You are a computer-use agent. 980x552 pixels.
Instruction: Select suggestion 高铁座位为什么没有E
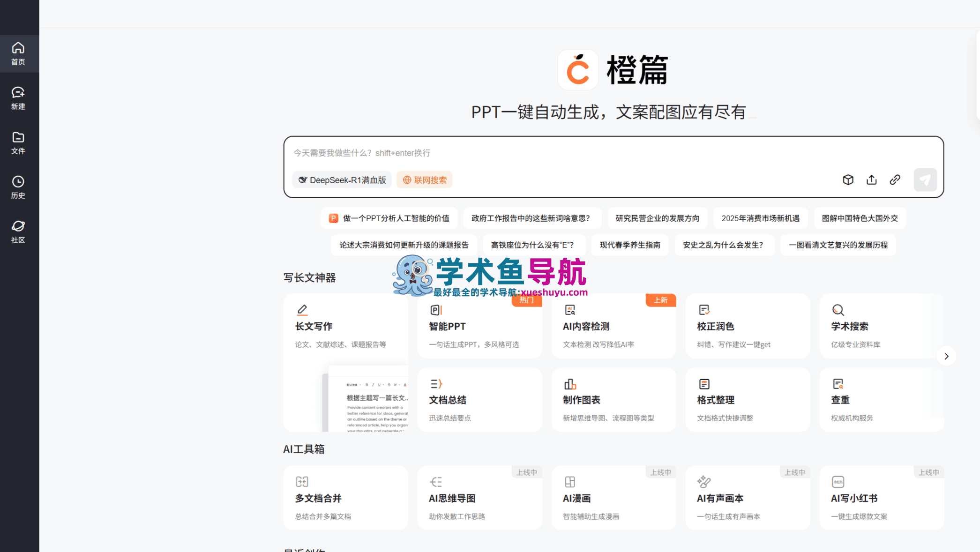[534, 245]
